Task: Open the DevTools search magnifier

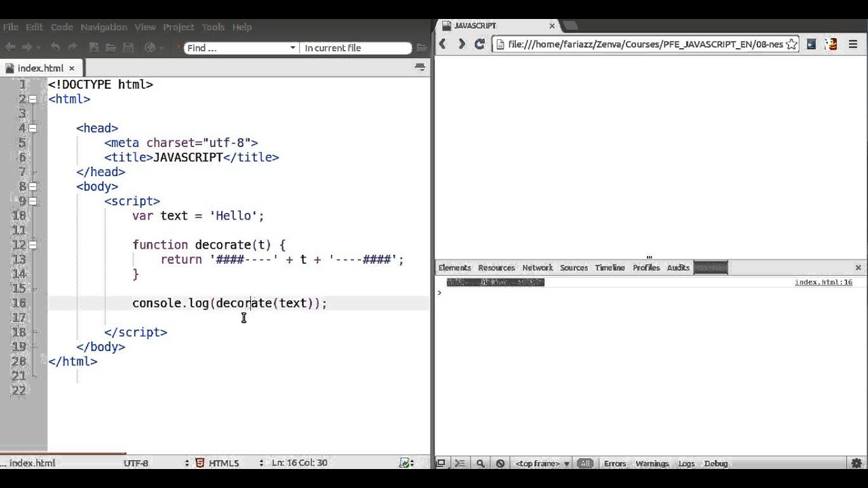Action: coord(480,464)
